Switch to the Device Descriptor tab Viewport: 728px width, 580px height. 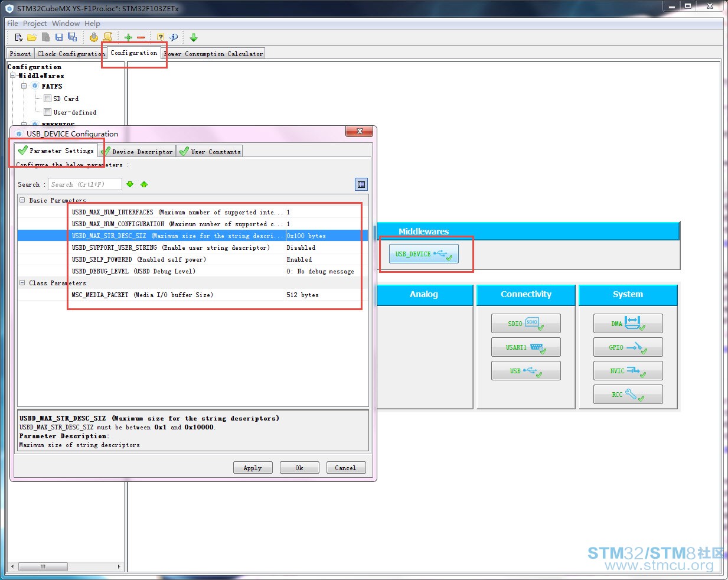[137, 152]
